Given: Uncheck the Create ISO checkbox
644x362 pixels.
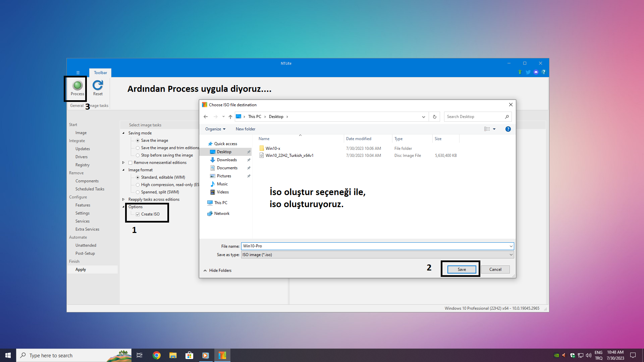Looking at the screenshot, I should 138,214.
